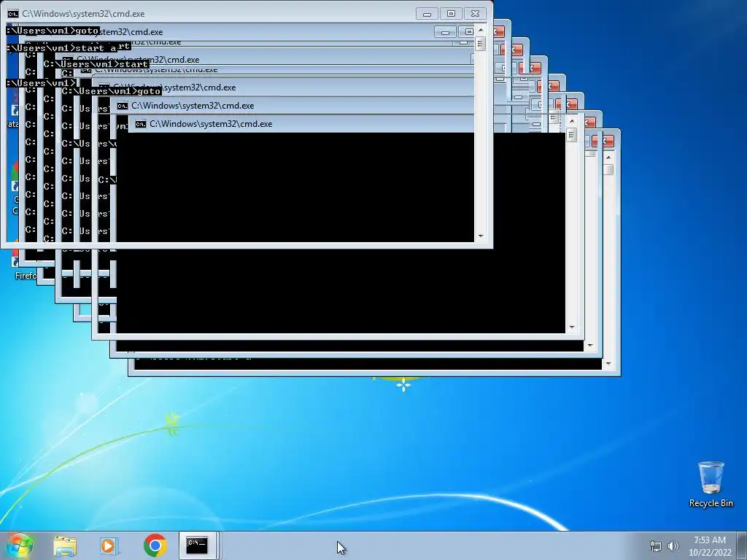Click the lowest visible cmd.exe window title
The width and height of the screenshot is (747, 560).
[211, 124]
